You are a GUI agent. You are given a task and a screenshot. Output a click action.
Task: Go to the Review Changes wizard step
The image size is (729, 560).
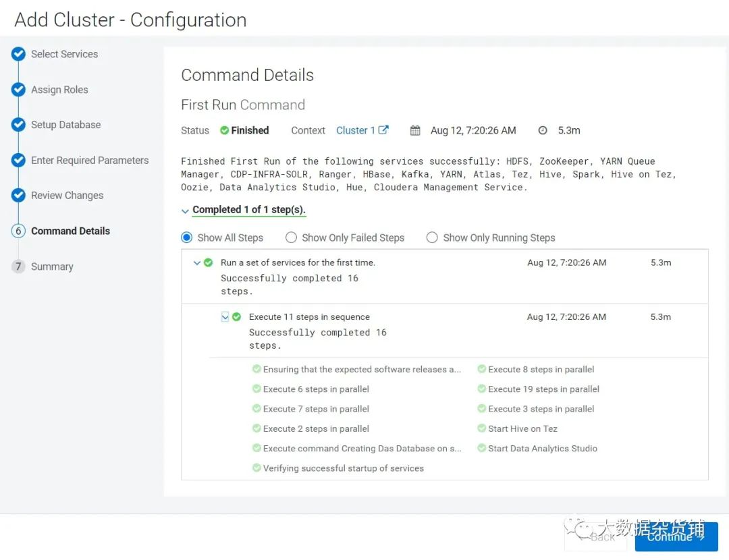pos(67,195)
